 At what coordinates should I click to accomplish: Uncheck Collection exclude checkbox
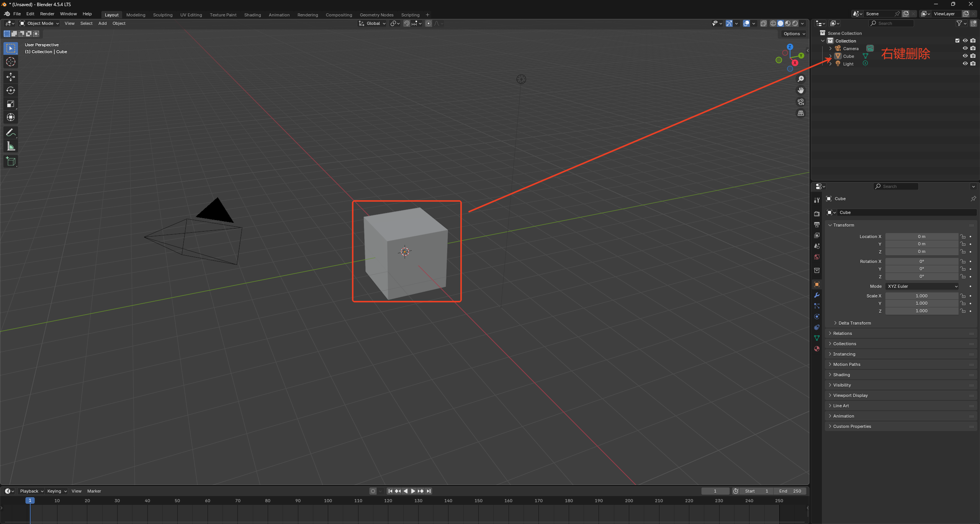(957, 41)
